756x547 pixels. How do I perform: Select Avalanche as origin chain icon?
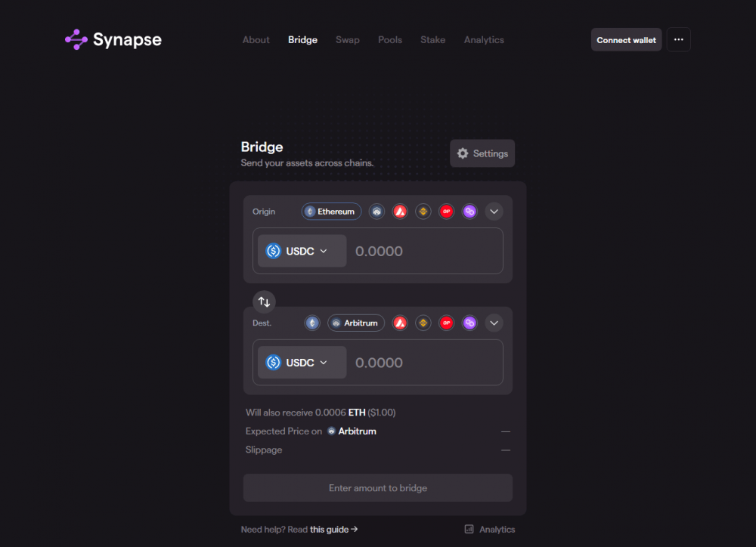click(400, 212)
